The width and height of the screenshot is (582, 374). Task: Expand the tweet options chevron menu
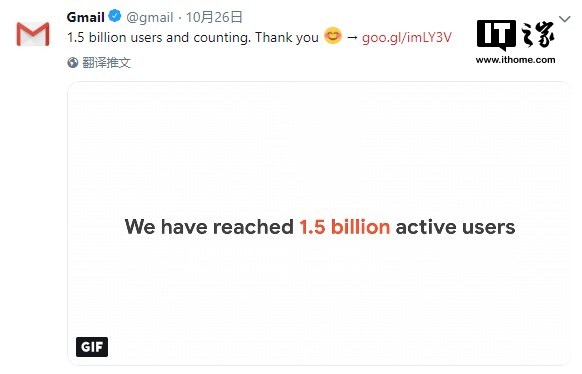pyautogui.click(x=565, y=19)
